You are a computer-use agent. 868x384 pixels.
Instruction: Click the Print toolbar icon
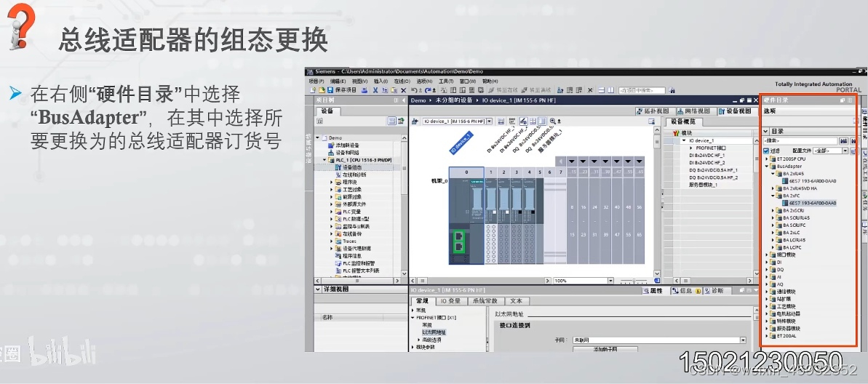(x=365, y=90)
